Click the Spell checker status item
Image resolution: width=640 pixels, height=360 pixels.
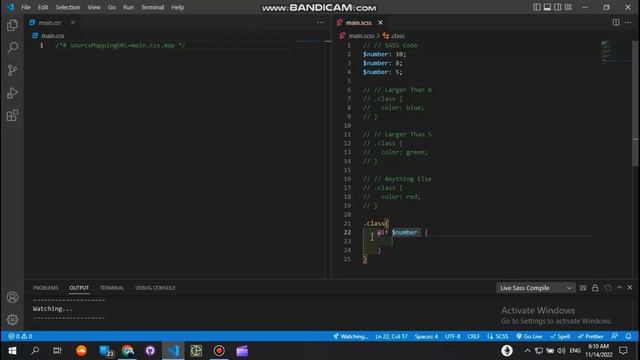pos(560,336)
